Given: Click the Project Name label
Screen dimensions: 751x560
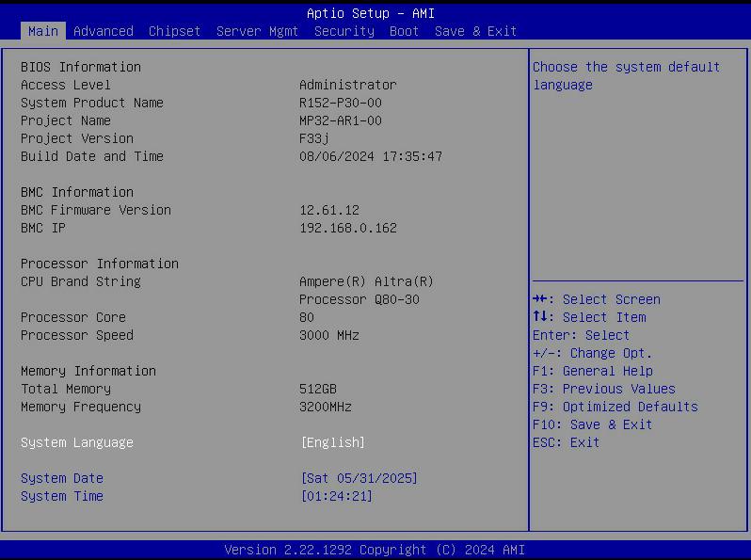Looking at the screenshot, I should click(66, 120).
